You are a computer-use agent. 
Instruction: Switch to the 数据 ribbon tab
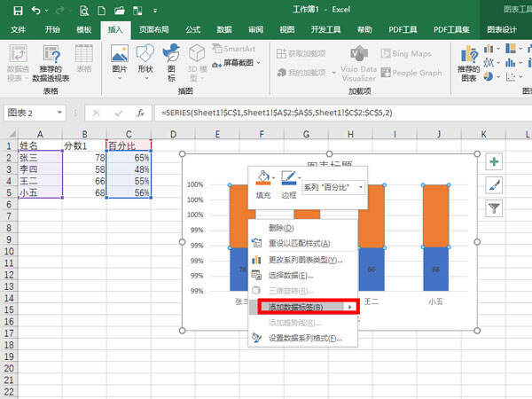pyautogui.click(x=224, y=30)
